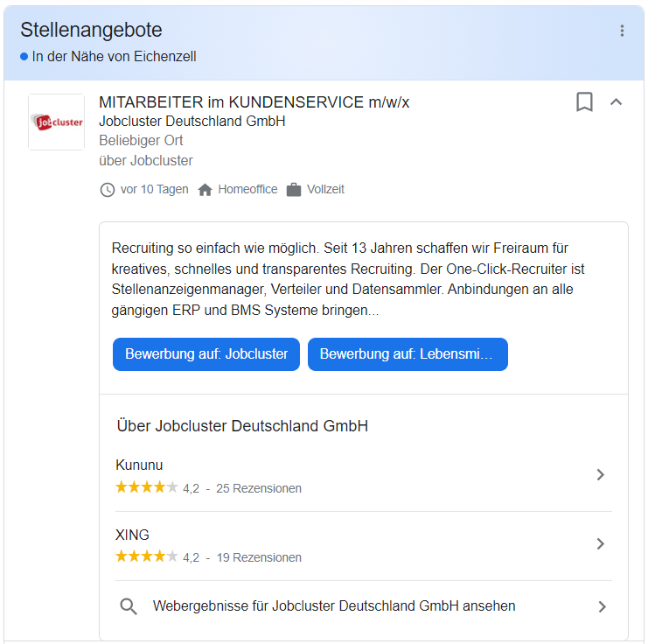Click the Homeoffice house icon

[x=206, y=190]
